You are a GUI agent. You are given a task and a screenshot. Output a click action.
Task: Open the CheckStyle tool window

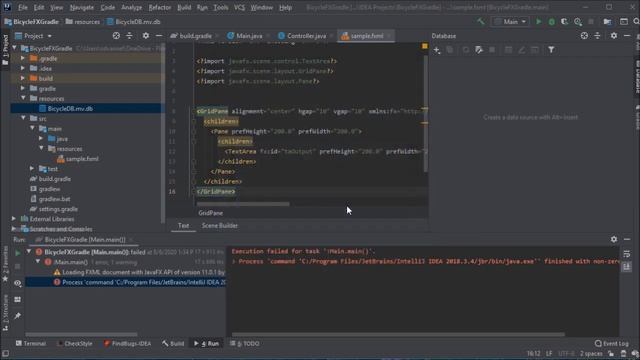(75, 344)
